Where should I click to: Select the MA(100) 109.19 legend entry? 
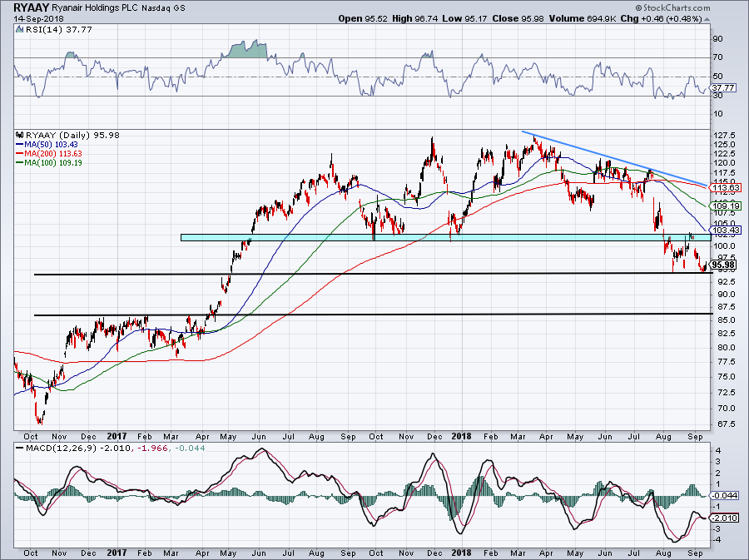pos(49,163)
